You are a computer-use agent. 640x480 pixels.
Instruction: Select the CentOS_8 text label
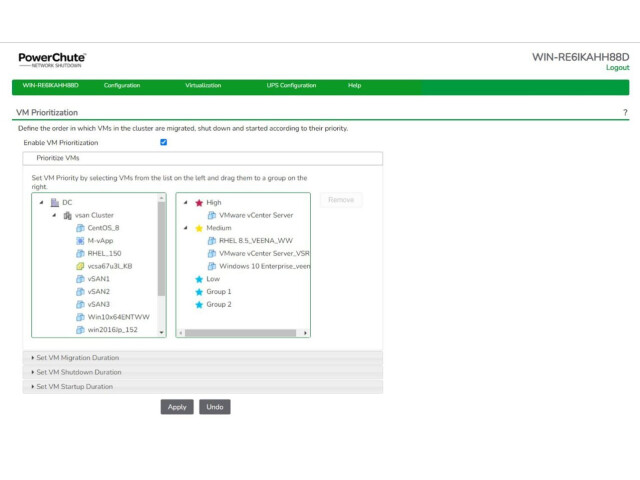pos(104,228)
